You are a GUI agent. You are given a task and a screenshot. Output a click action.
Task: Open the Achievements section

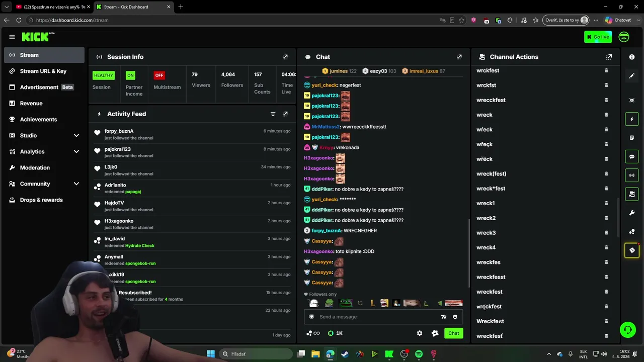tap(44, 120)
